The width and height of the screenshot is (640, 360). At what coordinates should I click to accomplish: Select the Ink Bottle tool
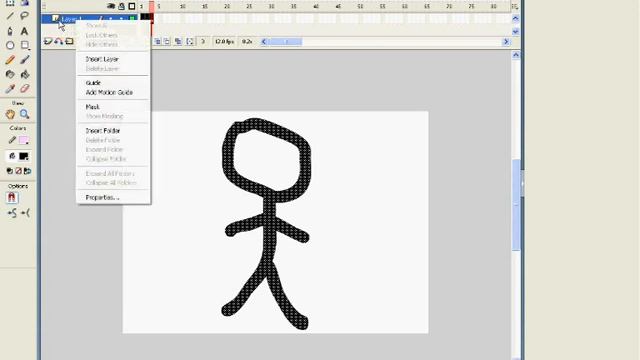coord(10,74)
